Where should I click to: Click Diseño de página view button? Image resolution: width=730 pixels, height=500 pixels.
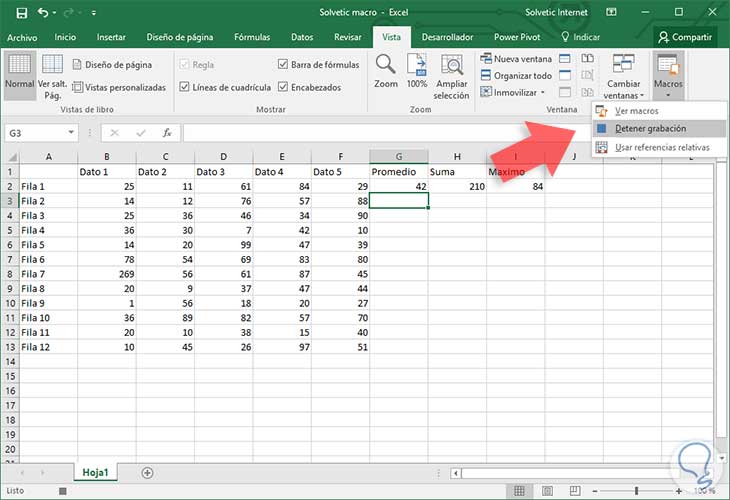112,65
